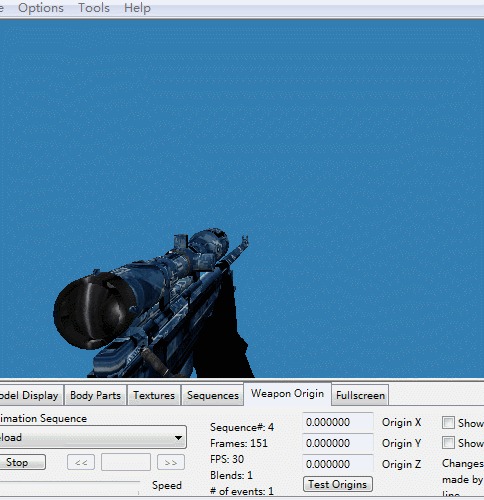The image size is (484, 500).
Task: Click the 'Blends: 1' text
Action: click(231, 475)
